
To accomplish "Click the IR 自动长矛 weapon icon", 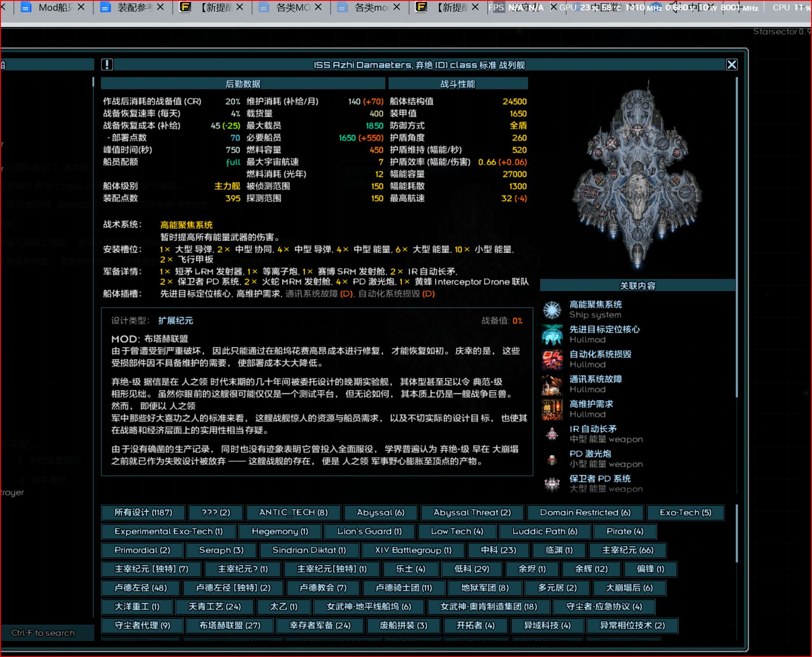I will pyautogui.click(x=552, y=434).
